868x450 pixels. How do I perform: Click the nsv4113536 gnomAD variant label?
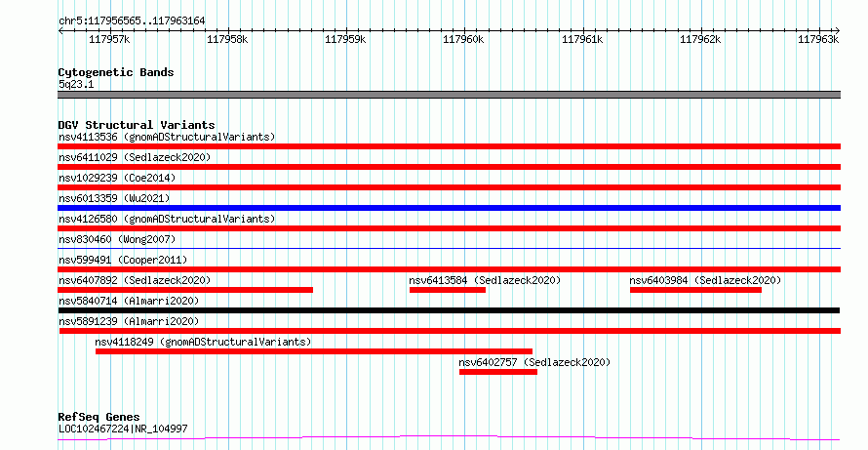167,137
